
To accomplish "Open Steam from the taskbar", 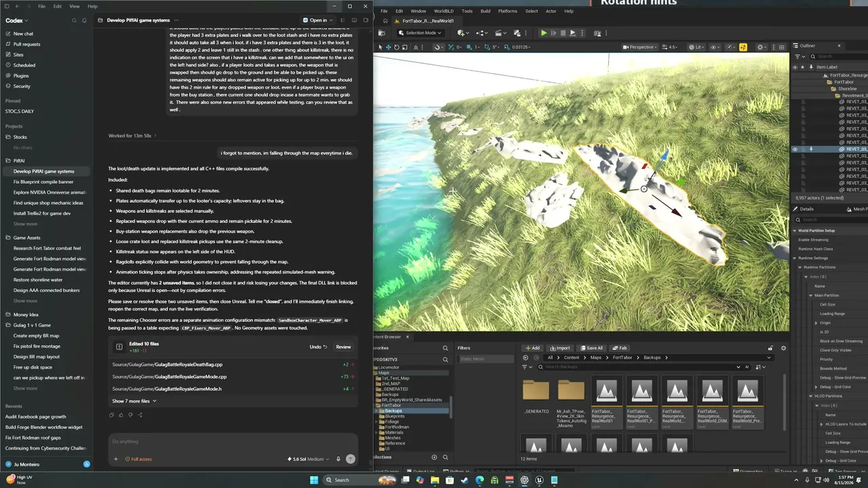I will (465, 480).
